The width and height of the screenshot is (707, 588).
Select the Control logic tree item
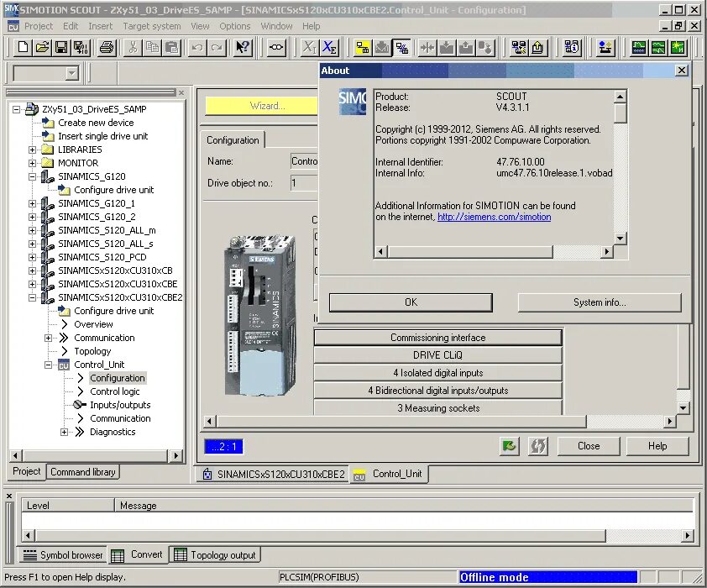(115, 391)
